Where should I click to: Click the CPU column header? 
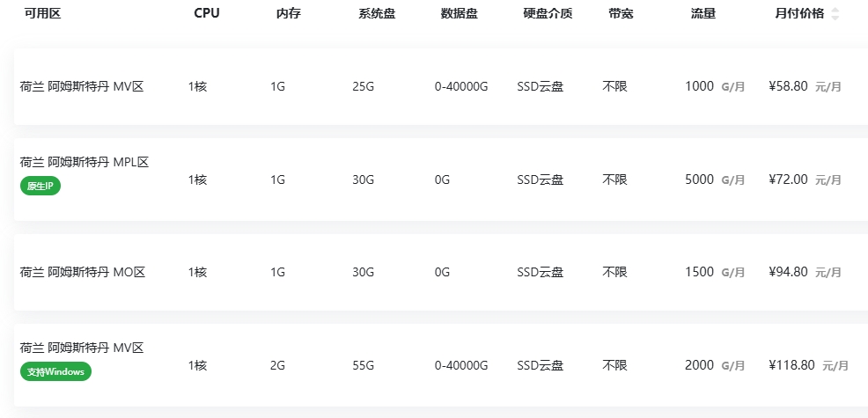207,13
